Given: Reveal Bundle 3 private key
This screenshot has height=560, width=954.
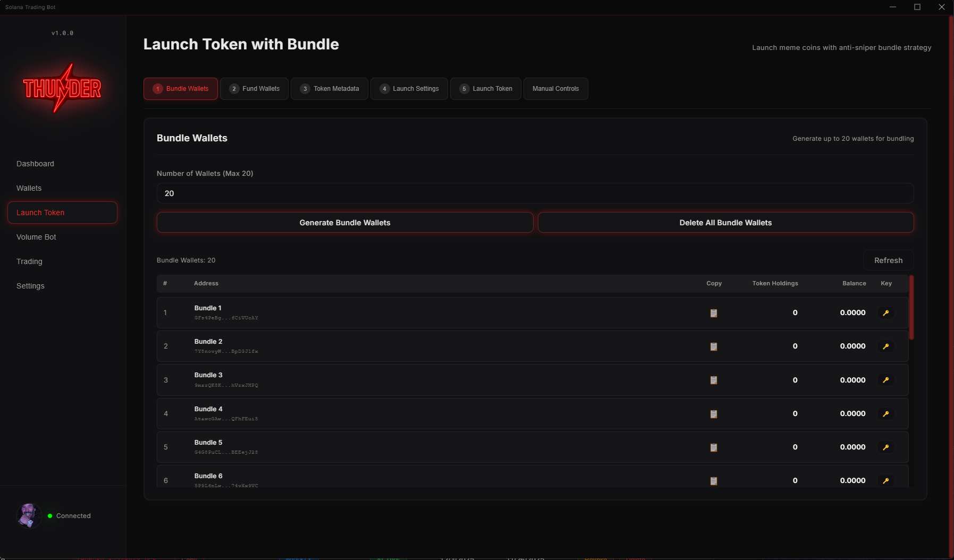Looking at the screenshot, I should [886, 380].
